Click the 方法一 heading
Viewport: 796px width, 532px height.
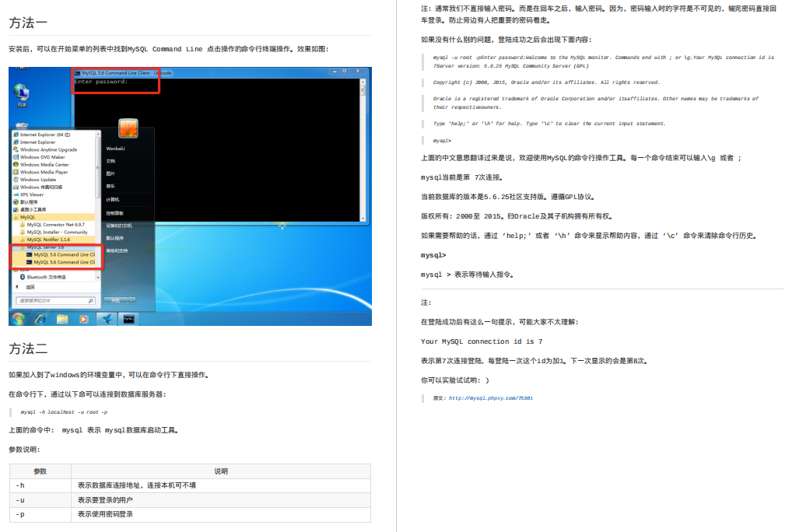click(x=29, y=23)
